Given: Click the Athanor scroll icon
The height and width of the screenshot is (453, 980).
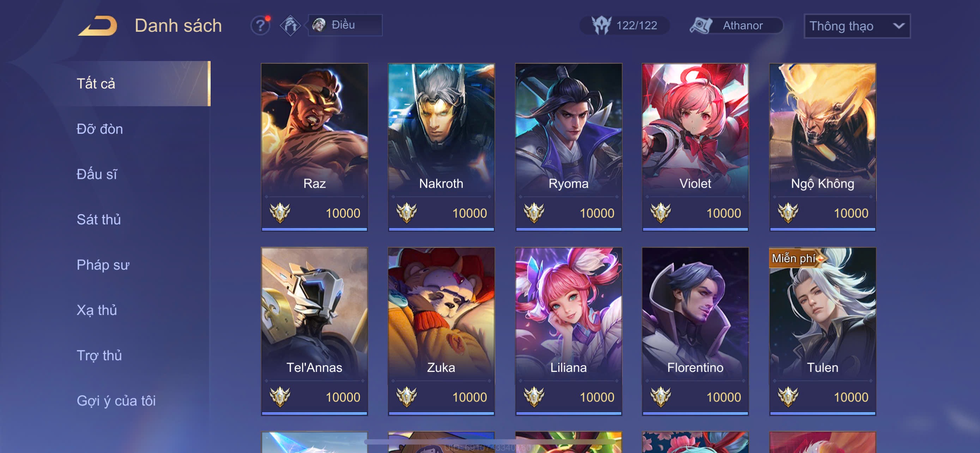Looking at the screenshot, I should (x=701, y=25).
